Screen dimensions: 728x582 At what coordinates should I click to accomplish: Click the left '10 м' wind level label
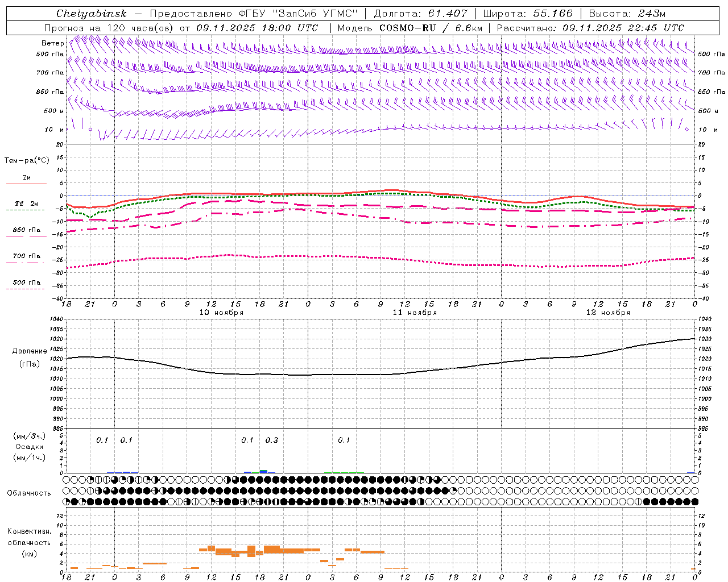(x=55, y=130)
